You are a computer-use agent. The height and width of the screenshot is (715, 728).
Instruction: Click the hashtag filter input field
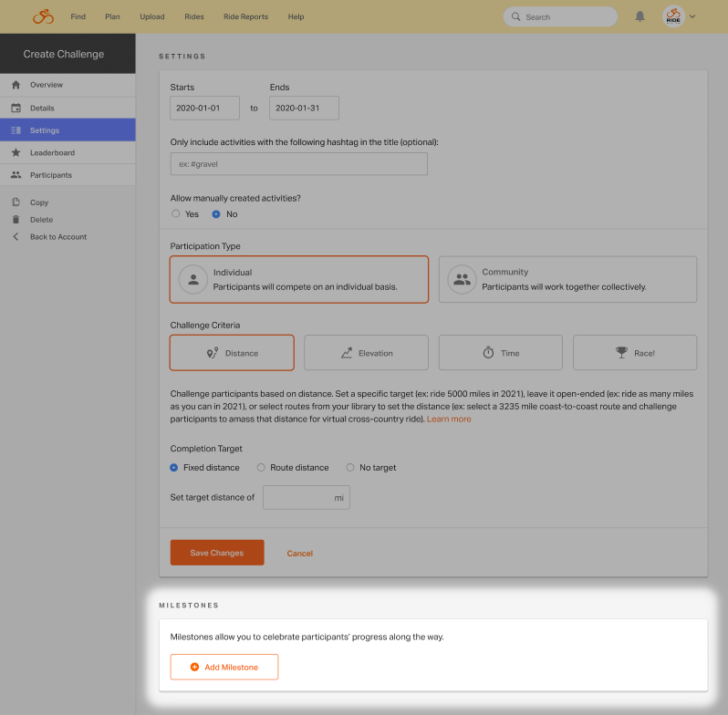coord(299,164)
